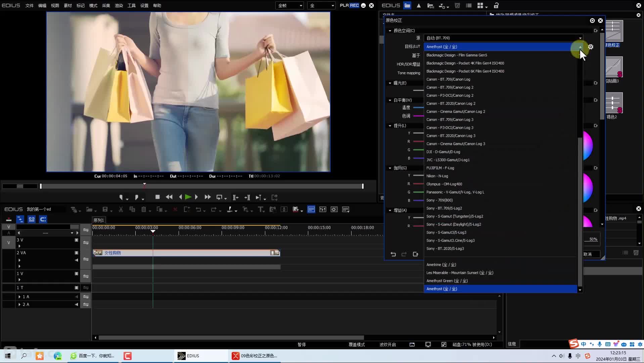Image resolution: width=644 pixels, height=363 pixels.
Task: Click the Copy icon in timeline toolbar
Action: click(x=132, y=209)
